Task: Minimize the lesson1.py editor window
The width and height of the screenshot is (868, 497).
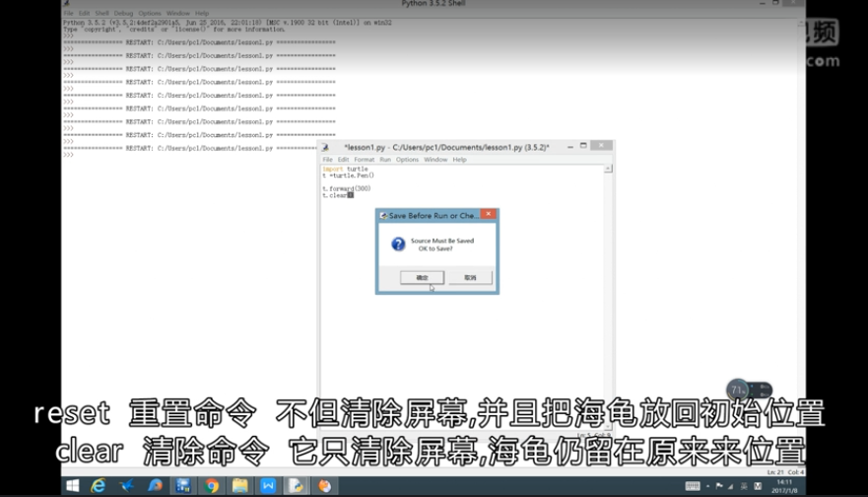Action: (570, 147)
